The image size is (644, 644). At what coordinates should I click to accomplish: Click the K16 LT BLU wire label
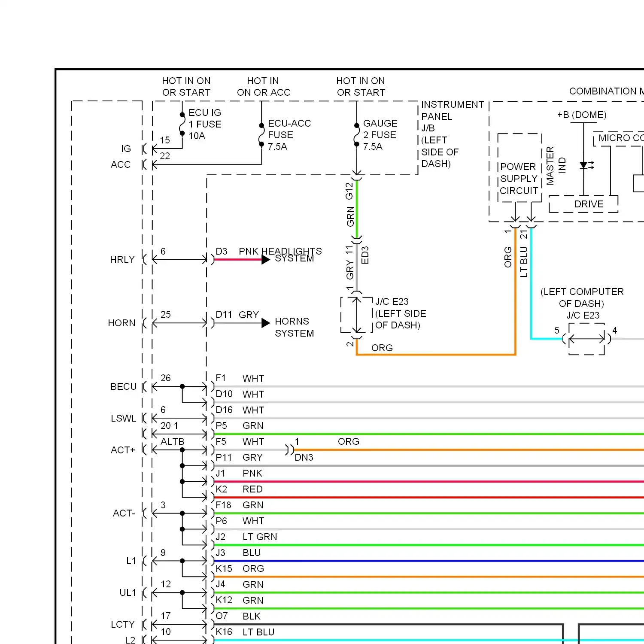[x=245, y=632]
